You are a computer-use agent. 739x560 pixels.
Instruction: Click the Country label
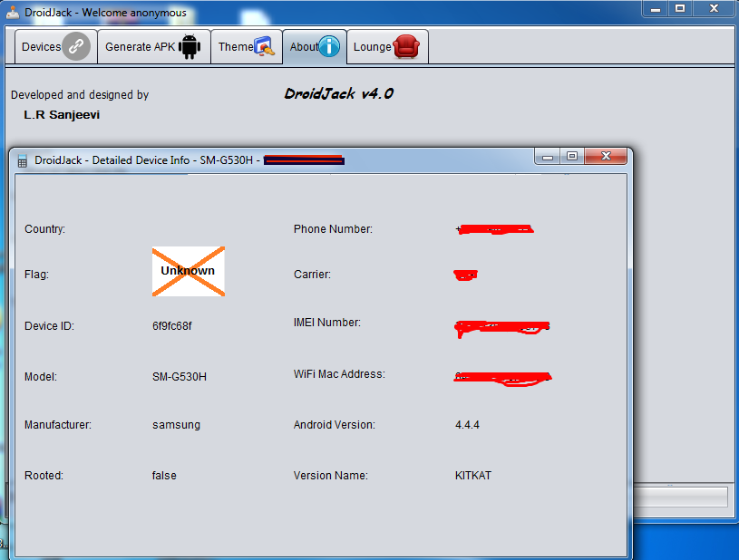(x=44, y=229)
